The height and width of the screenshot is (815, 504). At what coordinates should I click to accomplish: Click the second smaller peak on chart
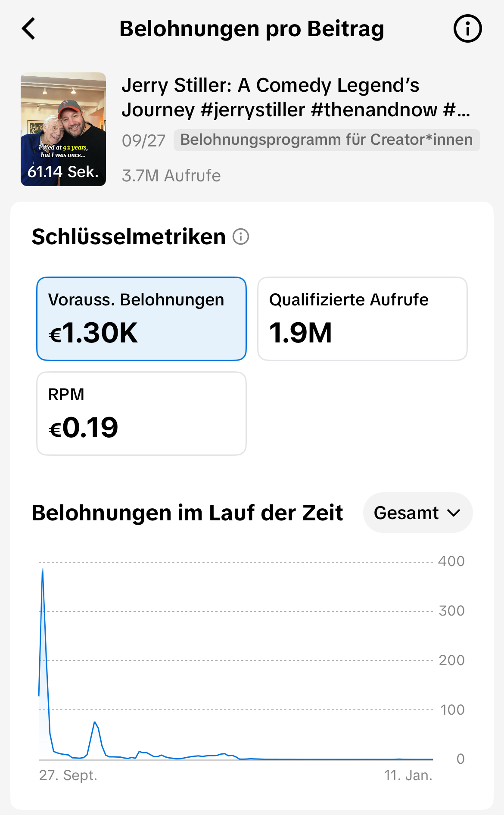(x=95, y=722)
